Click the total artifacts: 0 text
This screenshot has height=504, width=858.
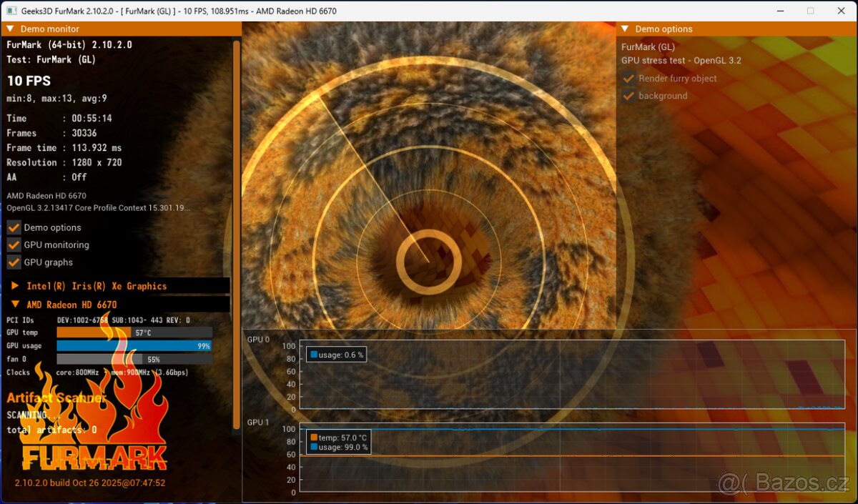coord(51,430)
